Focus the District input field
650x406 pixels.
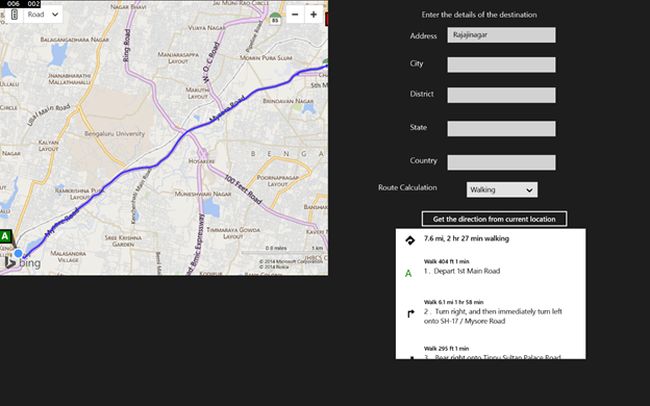pos(501,95)
